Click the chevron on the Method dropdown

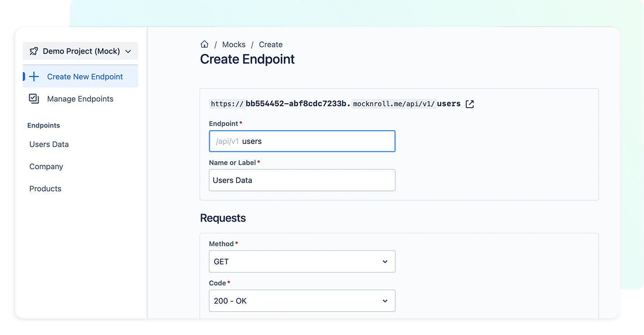(x=385, y=262)
